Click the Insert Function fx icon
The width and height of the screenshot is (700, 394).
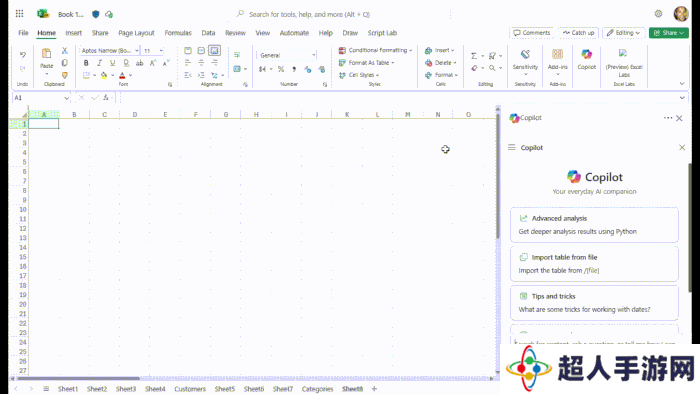coord(106,97)
